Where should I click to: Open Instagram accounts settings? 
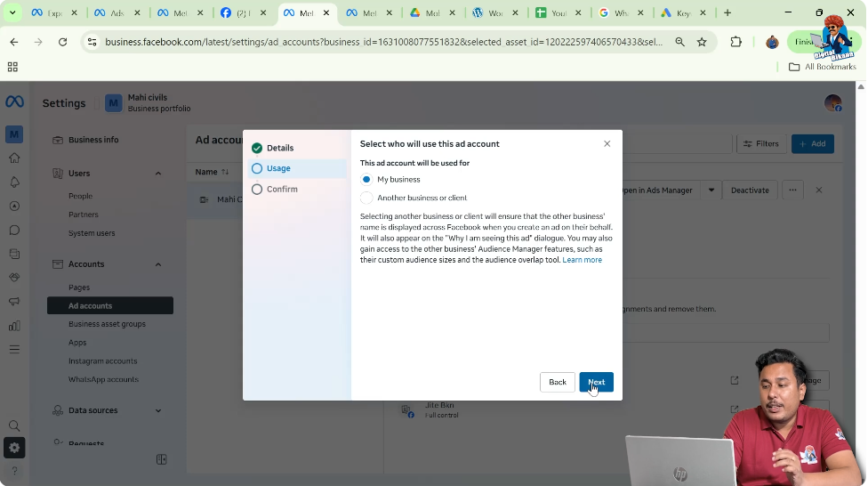[x=102, y=361]
